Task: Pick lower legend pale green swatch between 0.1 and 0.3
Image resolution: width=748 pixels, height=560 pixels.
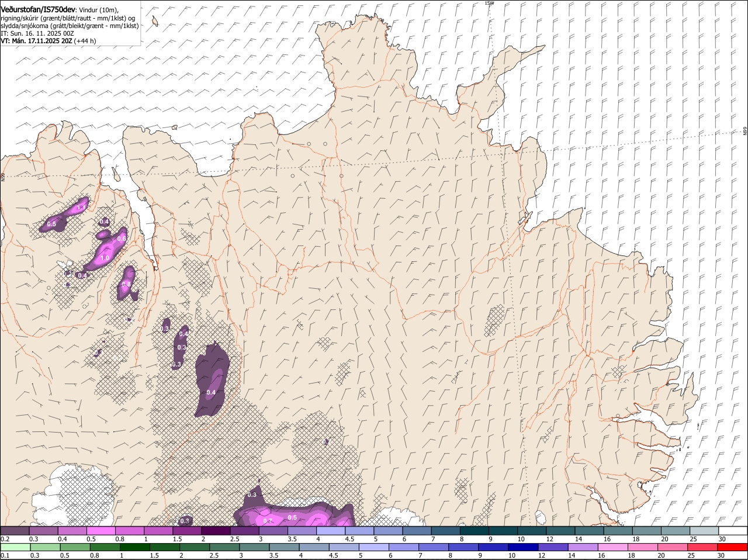Action: click(x=15, y=548)
